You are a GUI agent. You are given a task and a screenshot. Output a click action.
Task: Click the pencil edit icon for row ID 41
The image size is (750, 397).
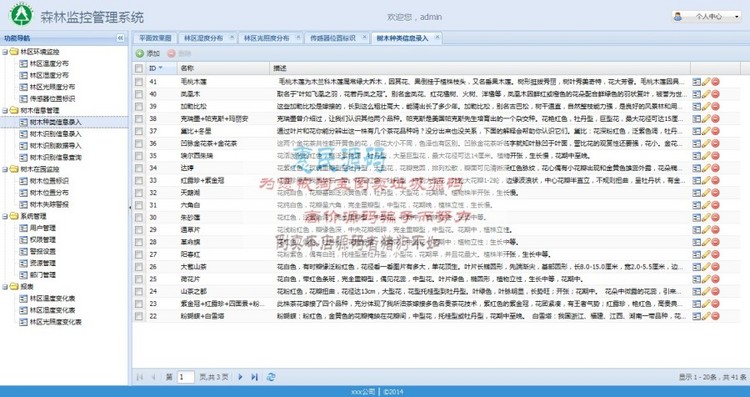tap(706, 82)
